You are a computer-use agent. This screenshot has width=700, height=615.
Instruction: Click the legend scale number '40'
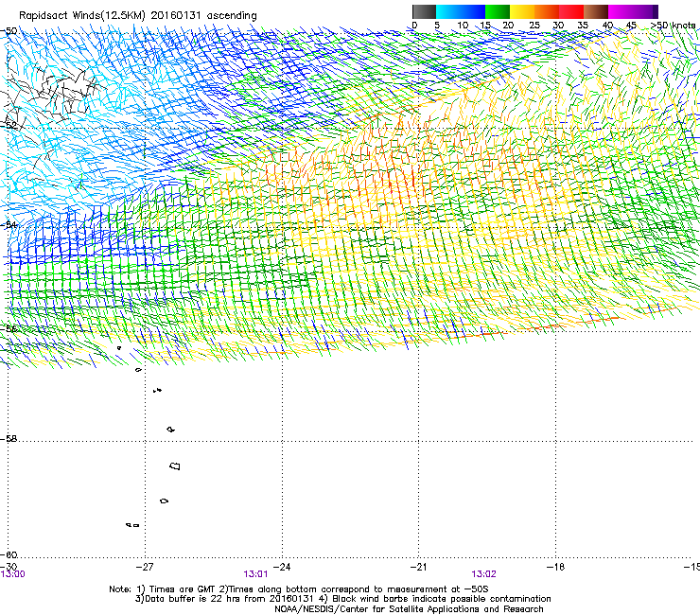click(x=607, y=26)
